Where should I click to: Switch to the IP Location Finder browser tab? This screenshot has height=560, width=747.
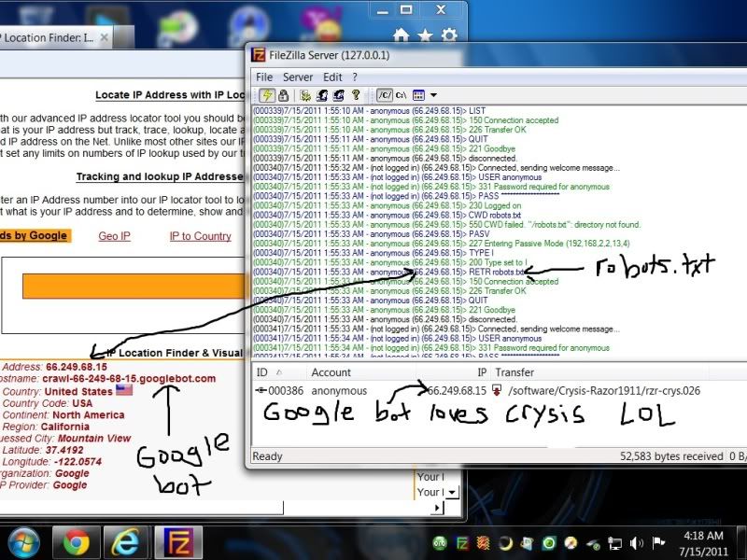click(52, 37)
